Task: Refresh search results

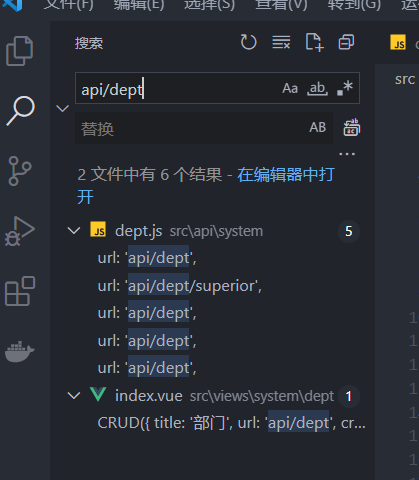Action: coord(248,42)
